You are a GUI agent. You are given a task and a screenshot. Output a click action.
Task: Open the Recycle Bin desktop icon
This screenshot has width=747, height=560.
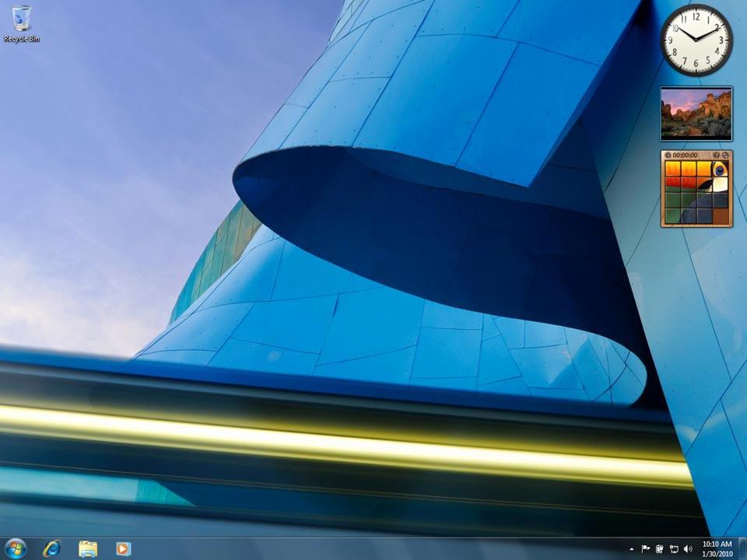click(22, 22)
